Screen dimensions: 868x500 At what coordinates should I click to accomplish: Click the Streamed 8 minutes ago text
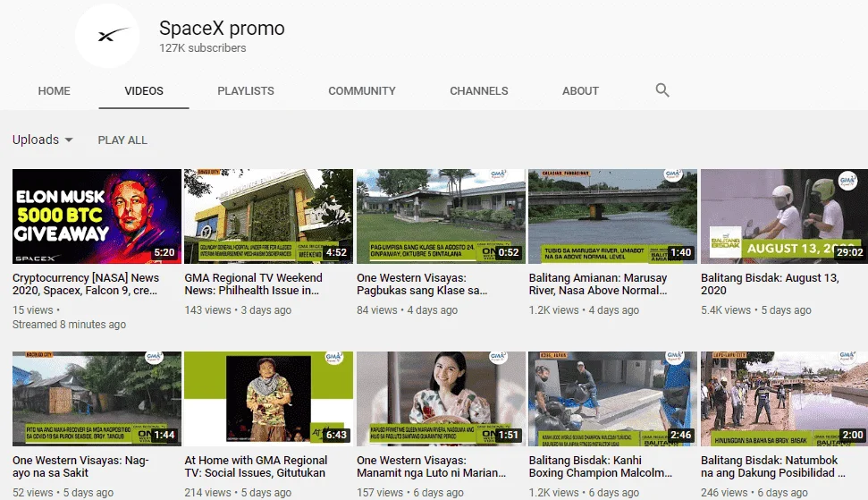point(69,325)
